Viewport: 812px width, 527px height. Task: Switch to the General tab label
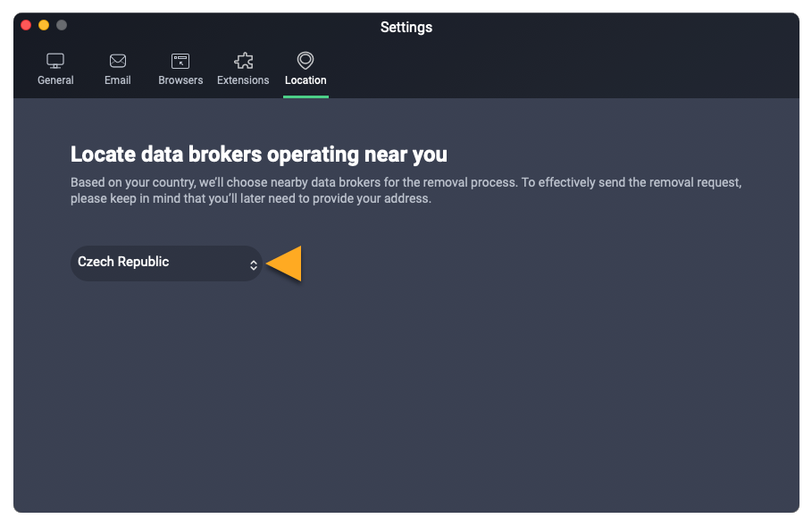(55, 80)
